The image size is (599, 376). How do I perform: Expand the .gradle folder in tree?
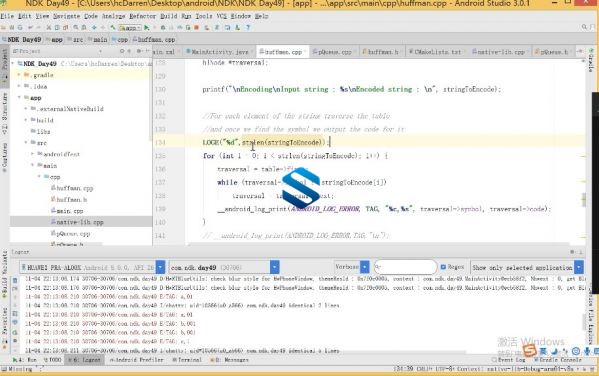(19, 75)
